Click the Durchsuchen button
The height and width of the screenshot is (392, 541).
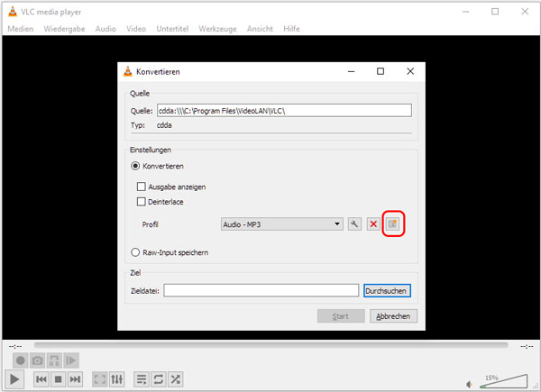tap(387, 291)
